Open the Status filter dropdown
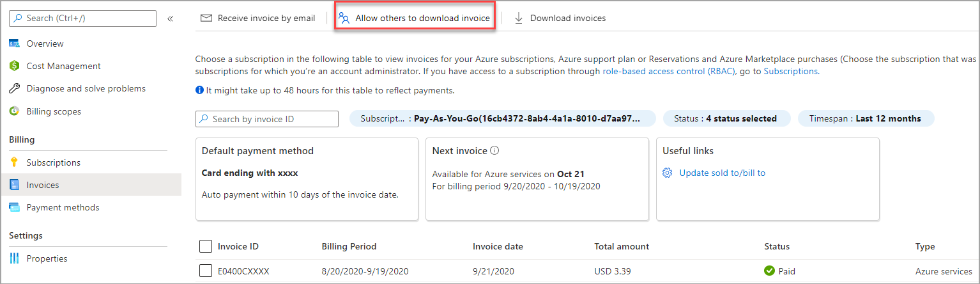Image resolution: width=980 pixels, height=284 pixels. click(x=726, y=118)
